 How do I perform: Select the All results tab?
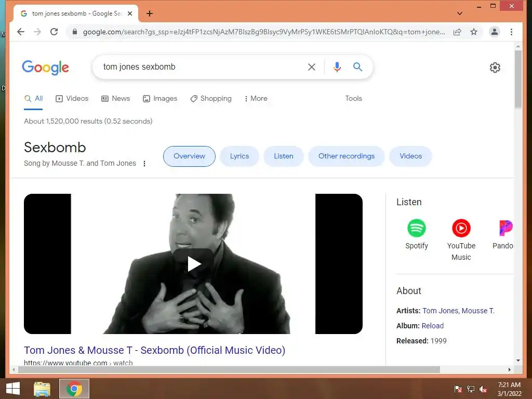point(33,98)
